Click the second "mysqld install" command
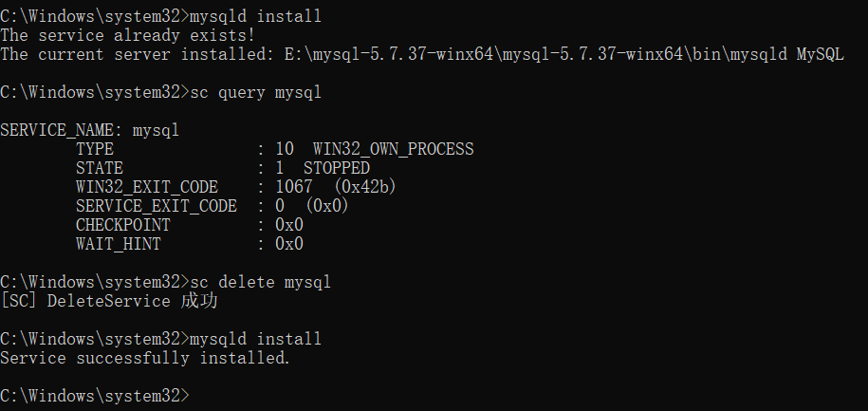The width and height of the screenshot is (868, 411). point(255,339)
